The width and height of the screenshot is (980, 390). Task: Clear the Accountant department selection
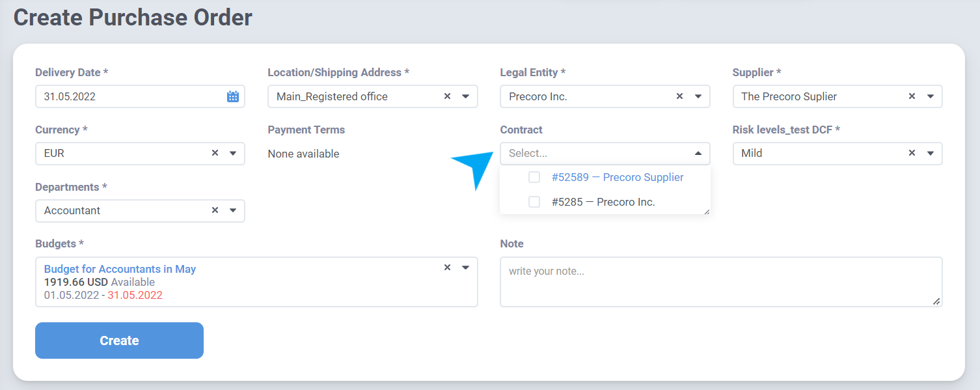click(215, 210)
